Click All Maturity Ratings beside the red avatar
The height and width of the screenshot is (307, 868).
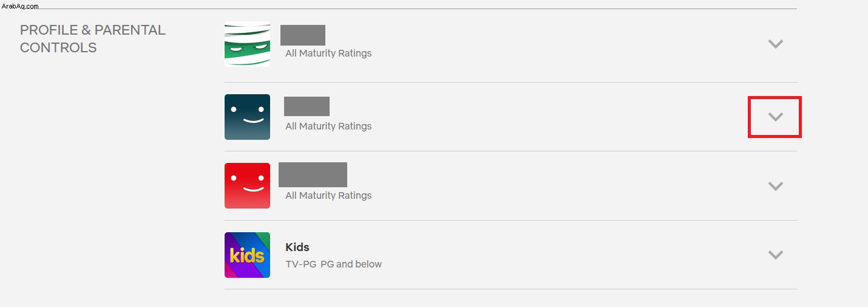[x=328, y=195]
